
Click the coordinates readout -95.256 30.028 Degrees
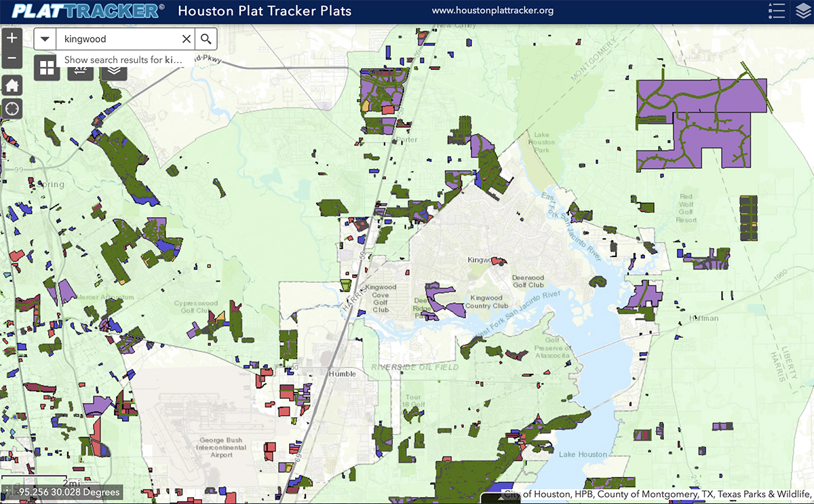point(69,492)
